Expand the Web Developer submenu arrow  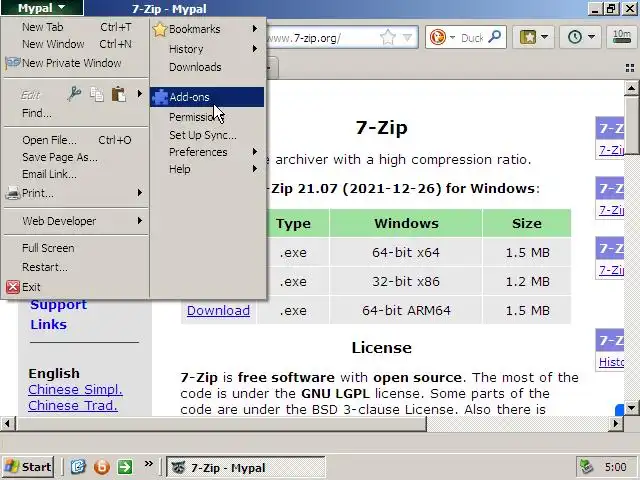click(x=140, y=221)
